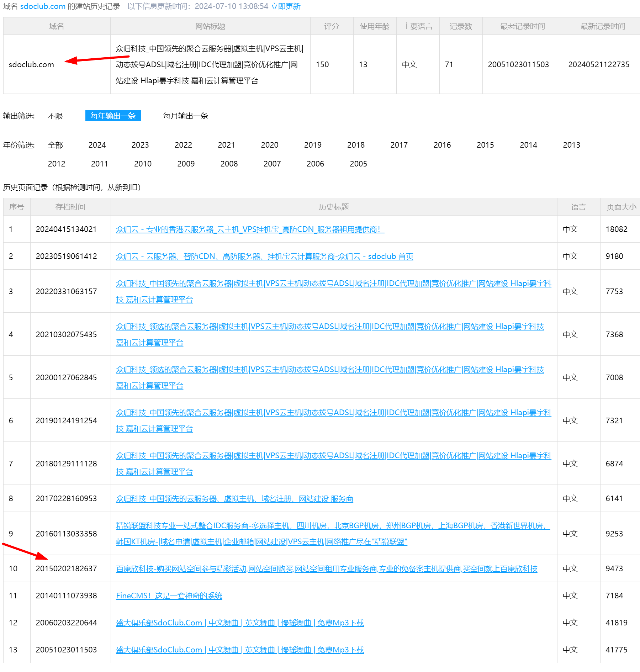
Task: Open record 5 title archived 20200127062845
Action: pyautogui.click(x=330, y=377)
